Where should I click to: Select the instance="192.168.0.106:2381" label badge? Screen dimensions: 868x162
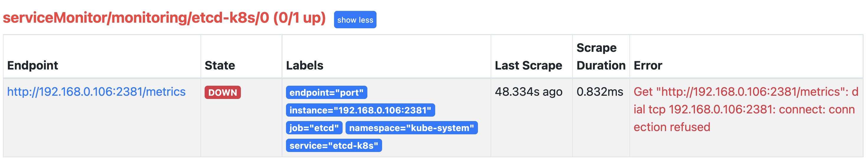point(360,110)
